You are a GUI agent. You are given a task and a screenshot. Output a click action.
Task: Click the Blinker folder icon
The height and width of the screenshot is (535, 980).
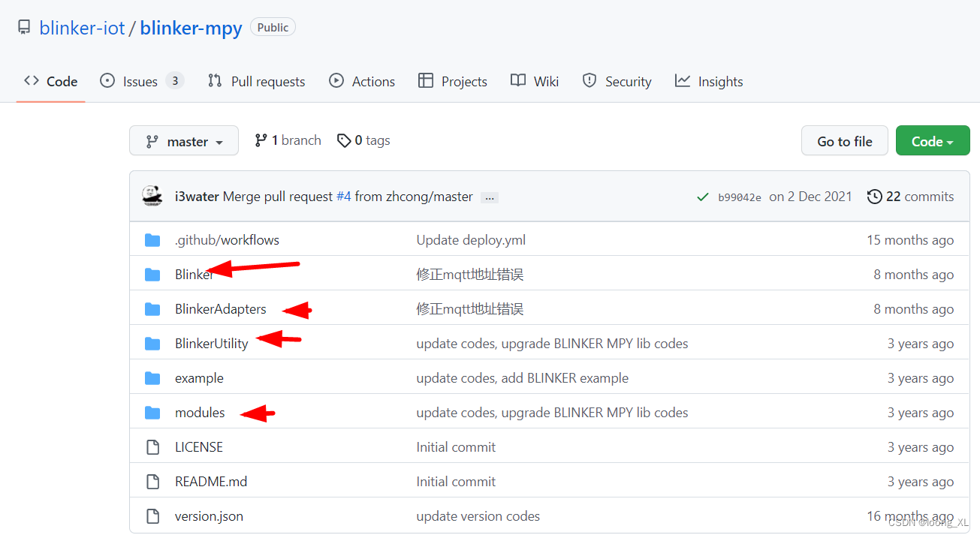(152, 275)
